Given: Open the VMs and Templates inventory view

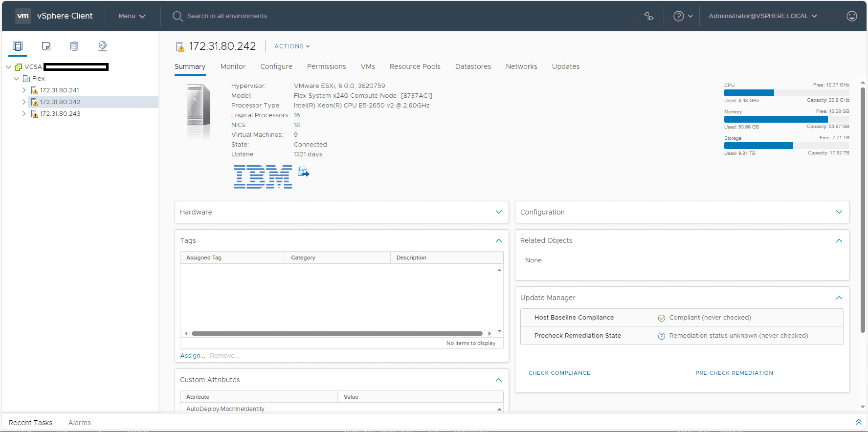Looking at the screenshot, I should [x=46, y=46].
